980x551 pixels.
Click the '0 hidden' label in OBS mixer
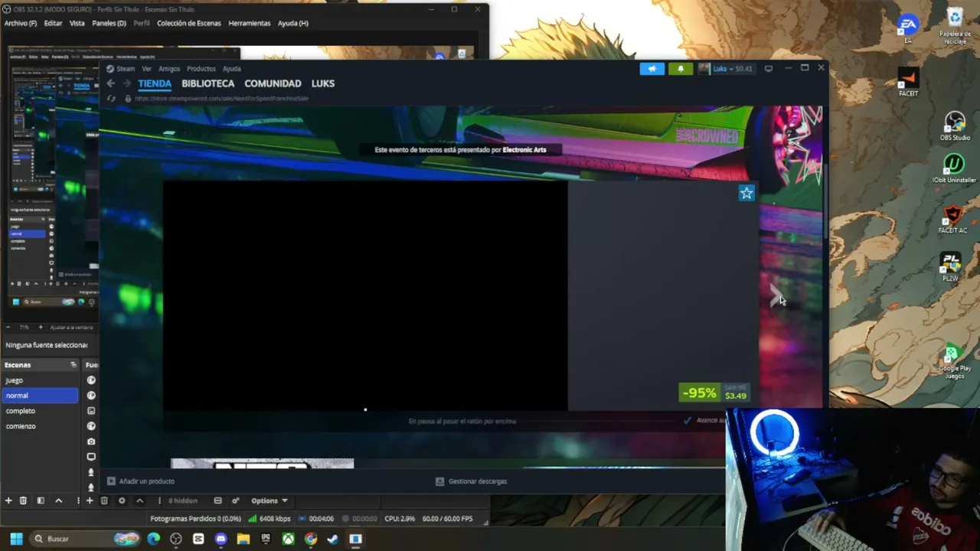(183, 500)
